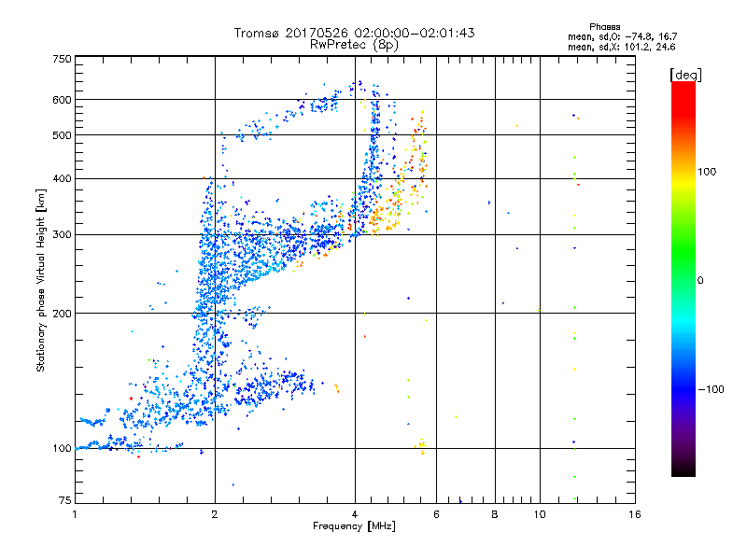
Task: Click the 75 height tick label
Action: pos(65,500)
